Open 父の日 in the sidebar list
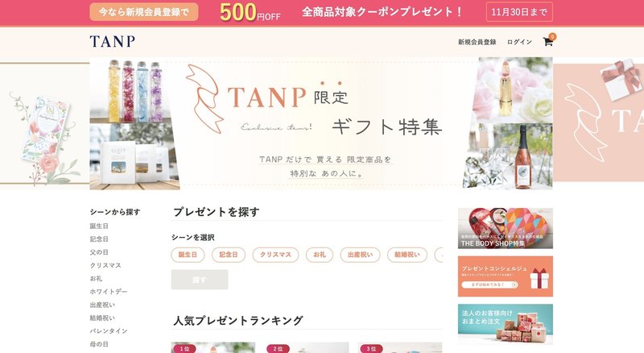 click(x=99, y=252)
